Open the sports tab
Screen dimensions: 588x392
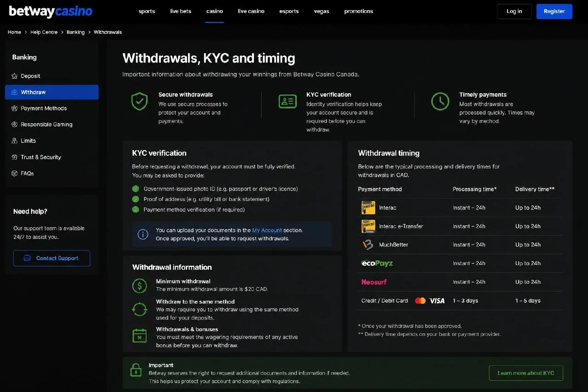[x=147, y=11]
